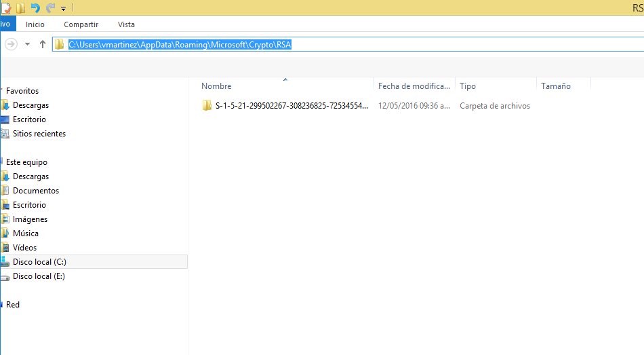The image size is (644, 355).
Task: Open the Inicio ribbon tab
Action: [35, 24]
